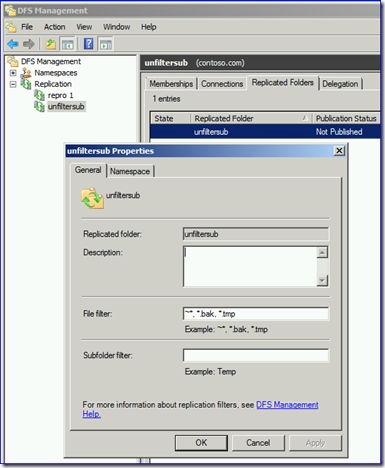Click the File filter input field
Viewport: 385px width, 468px height.
[x=256, y=314]
